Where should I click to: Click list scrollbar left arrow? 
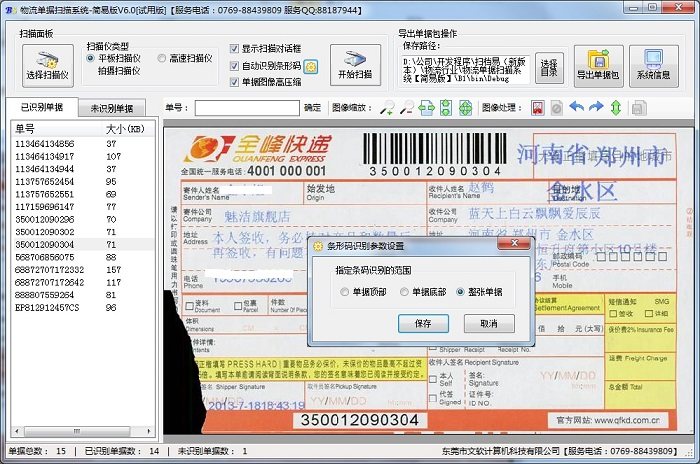point(17,431)
